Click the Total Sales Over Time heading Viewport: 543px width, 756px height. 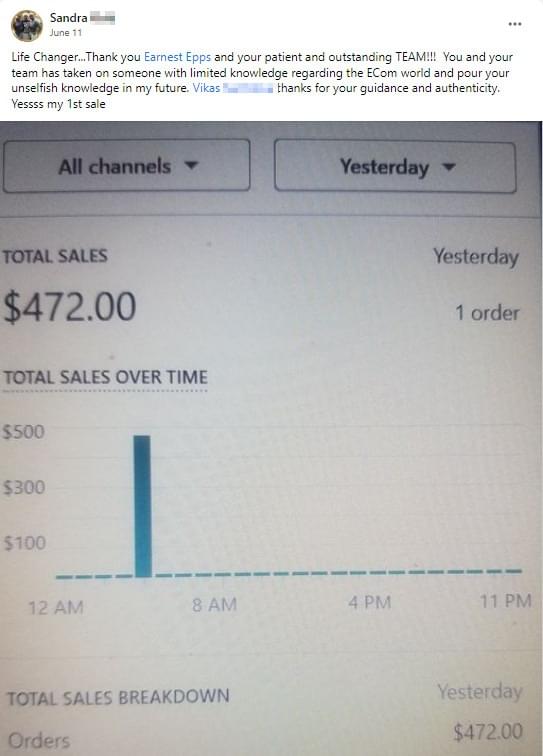click(106, 377)
